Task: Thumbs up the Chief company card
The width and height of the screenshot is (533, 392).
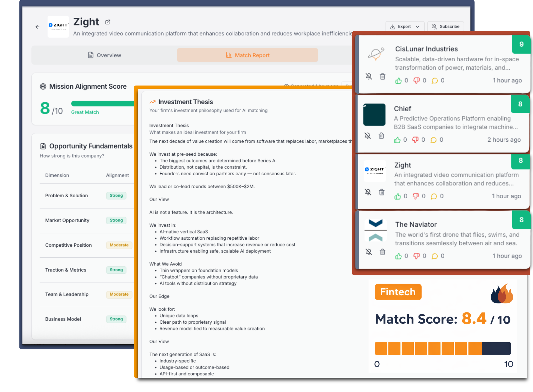Action: (x=397, y=140)
